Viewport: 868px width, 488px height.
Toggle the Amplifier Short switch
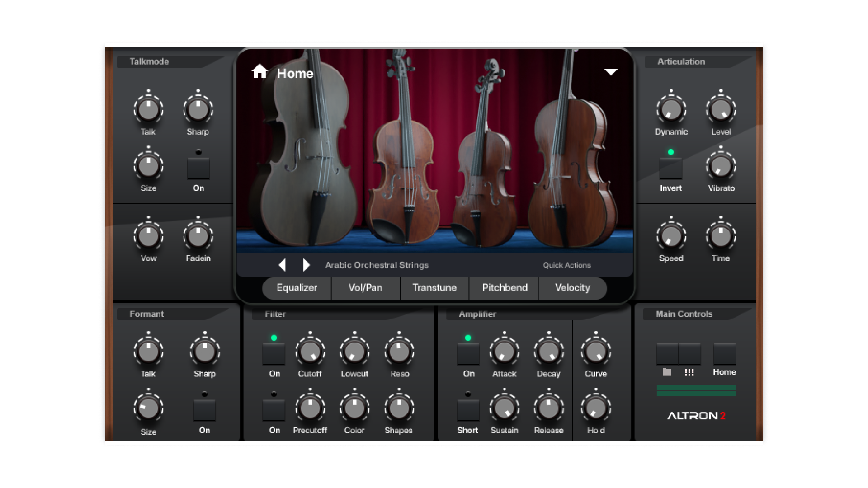click(468, 409)
